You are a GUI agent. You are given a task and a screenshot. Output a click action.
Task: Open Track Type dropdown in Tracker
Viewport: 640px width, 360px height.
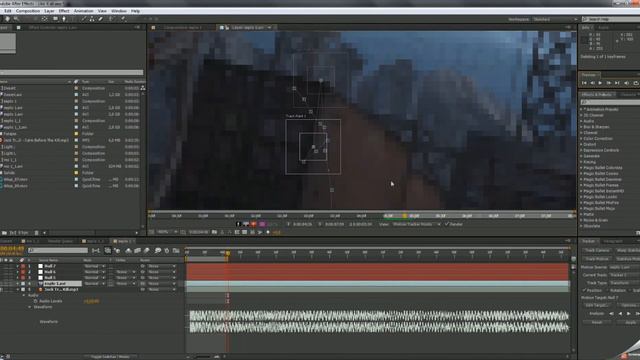(624, 282)
